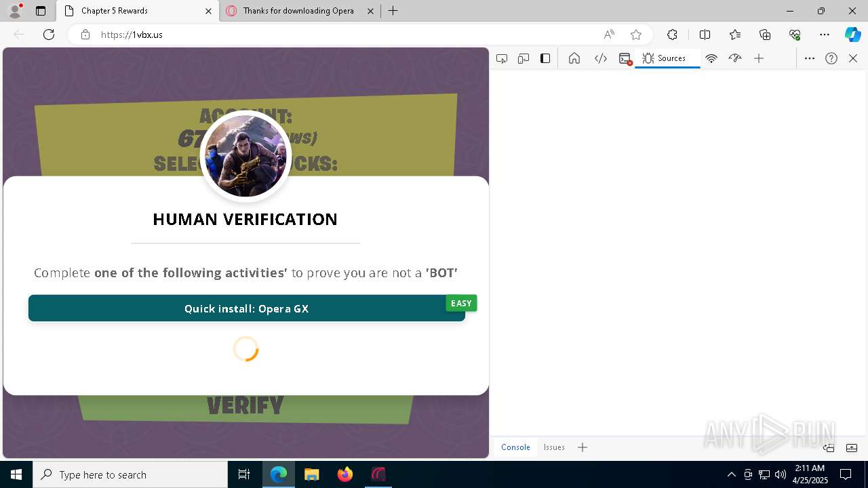
Task: Open Edge Settings and more menu
Action: pyautogui.click(x=825, y=35)
